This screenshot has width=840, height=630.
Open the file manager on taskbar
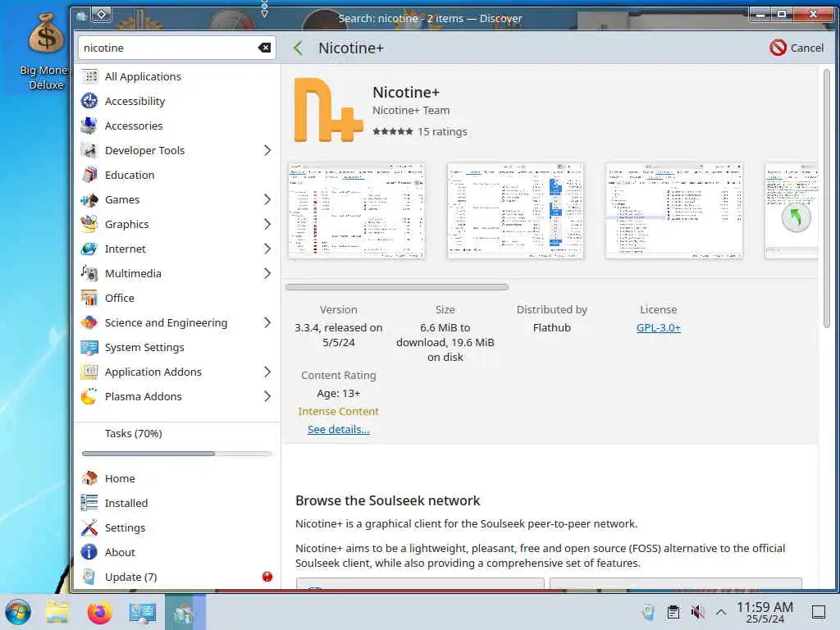57,612
